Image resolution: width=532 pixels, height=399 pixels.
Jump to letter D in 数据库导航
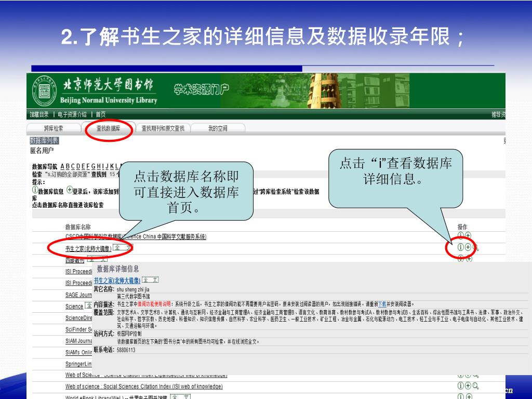point(78,167)
